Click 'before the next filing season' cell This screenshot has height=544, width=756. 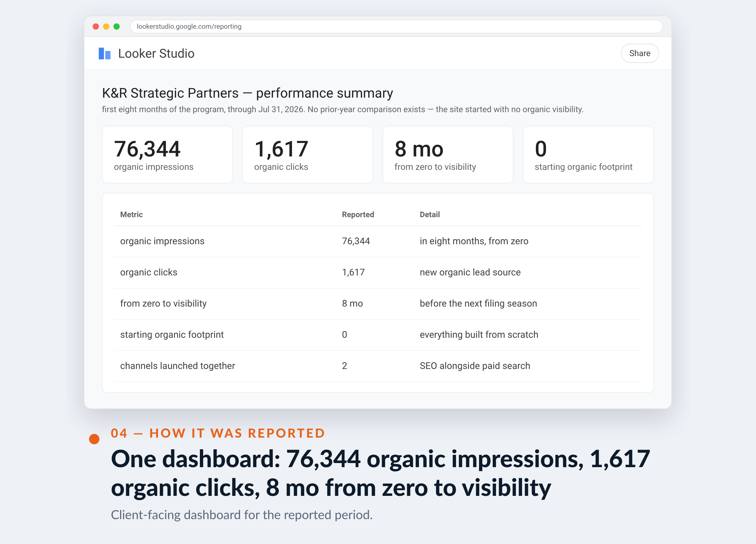pos(478,303)
